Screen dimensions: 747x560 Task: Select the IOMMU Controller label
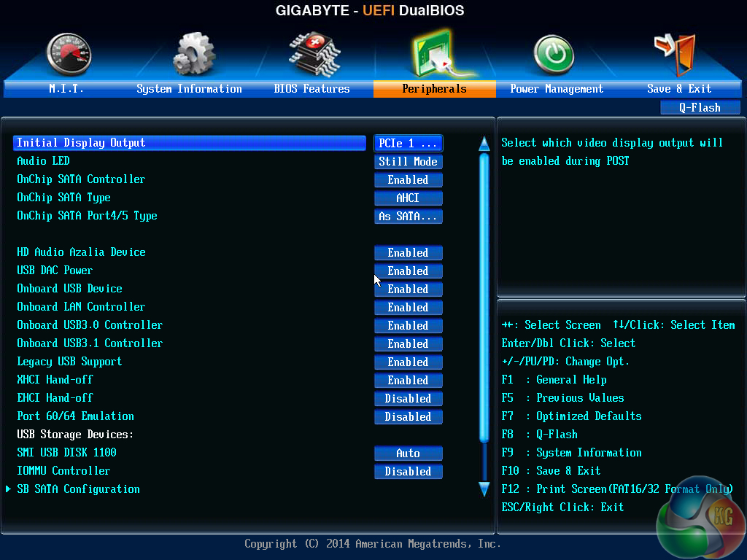click(64, 470)
